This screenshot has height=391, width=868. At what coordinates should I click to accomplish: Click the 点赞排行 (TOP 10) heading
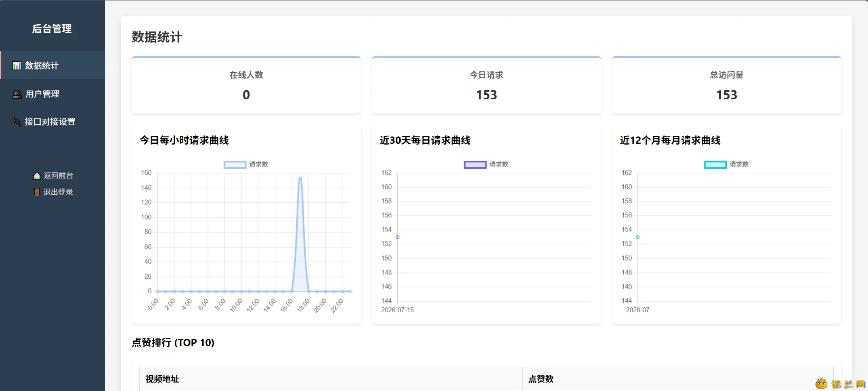(173, 343)
